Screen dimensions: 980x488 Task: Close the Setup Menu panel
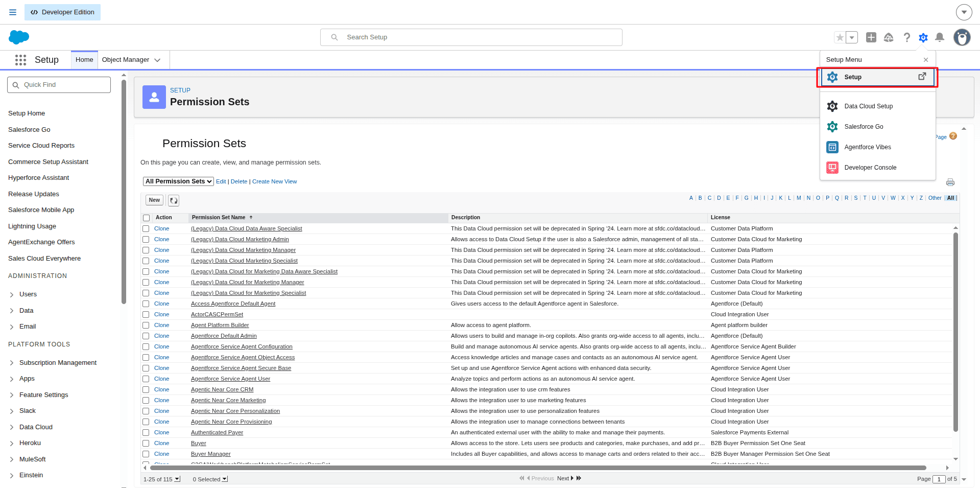pos(926,60)
